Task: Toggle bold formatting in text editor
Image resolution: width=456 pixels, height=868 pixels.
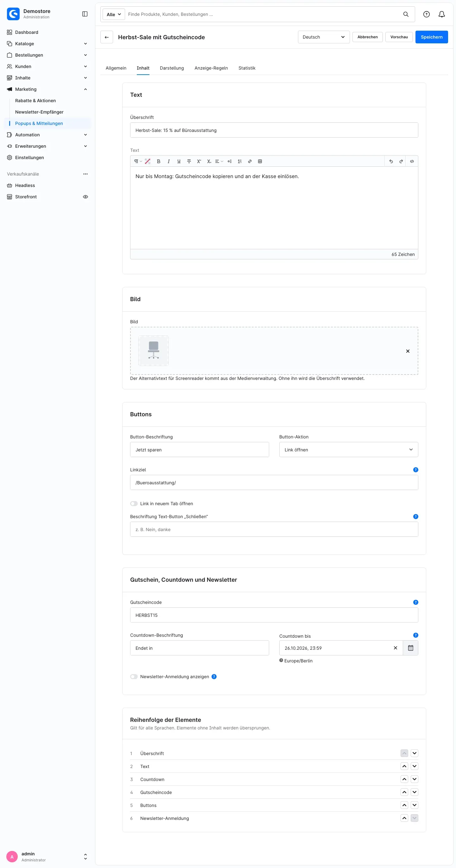Action: [x=159, y=161]
